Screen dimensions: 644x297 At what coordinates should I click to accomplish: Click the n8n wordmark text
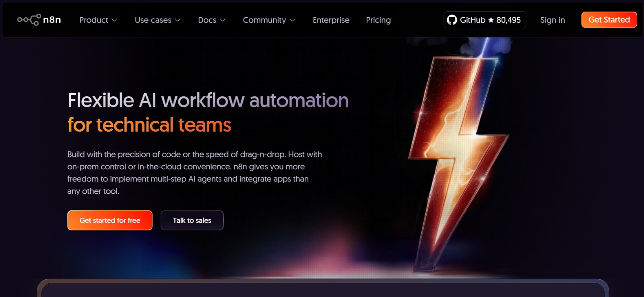click(x=52, y=20)
